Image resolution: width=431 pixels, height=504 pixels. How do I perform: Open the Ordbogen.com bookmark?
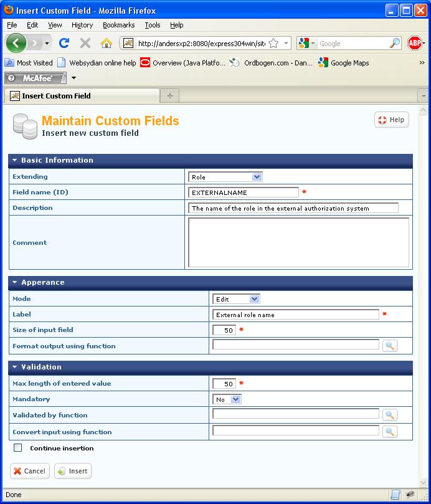[272, 63]
